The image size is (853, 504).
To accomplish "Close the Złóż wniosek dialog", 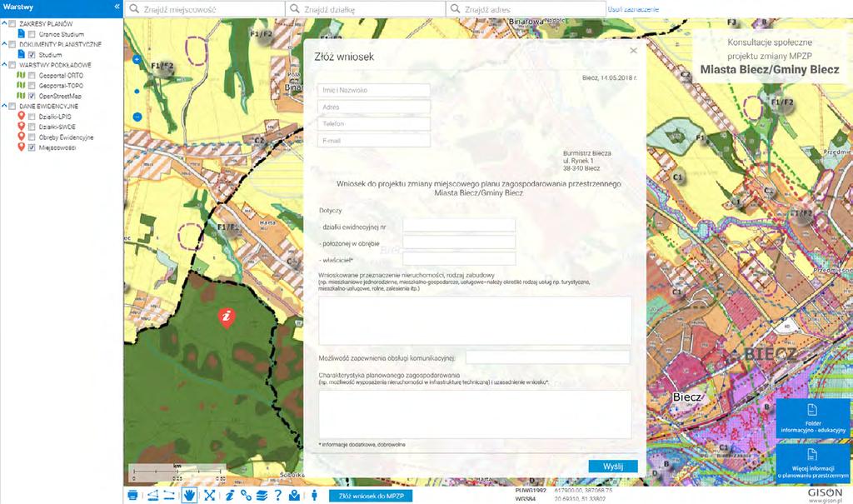I will pyautogui.click(x=633, y=51).
